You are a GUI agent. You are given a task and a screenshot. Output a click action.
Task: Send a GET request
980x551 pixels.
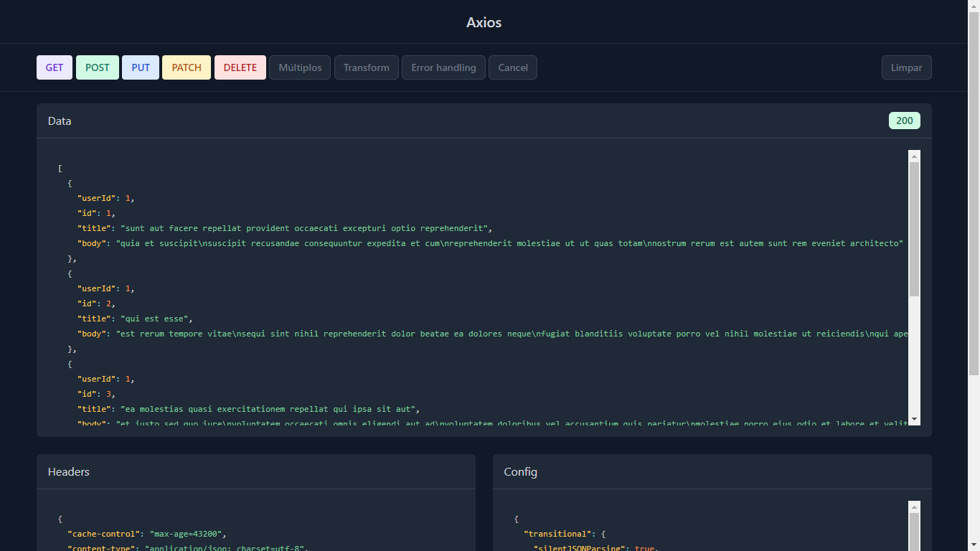tap(55, 67)
